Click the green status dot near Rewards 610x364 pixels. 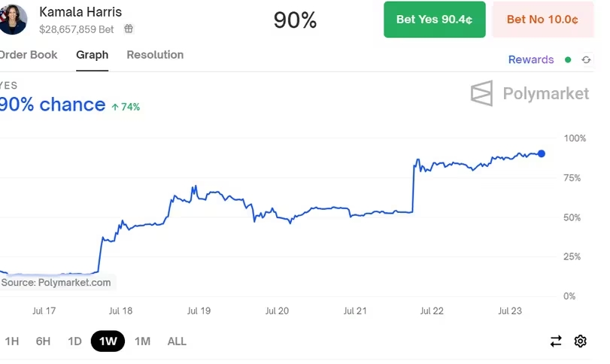568,59
